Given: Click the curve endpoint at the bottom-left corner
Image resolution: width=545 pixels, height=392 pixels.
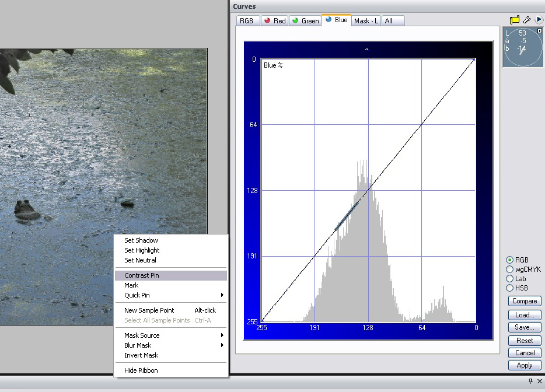Looking at the screenshot, I should [263, 320].
